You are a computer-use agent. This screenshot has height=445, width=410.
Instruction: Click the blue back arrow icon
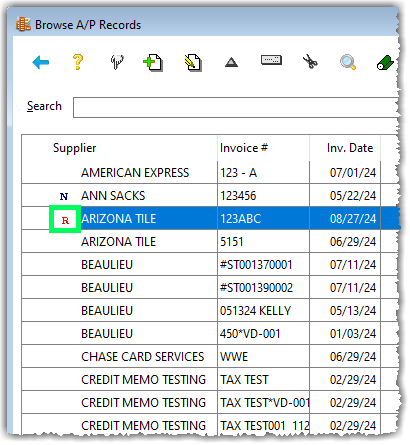(41, 62)
